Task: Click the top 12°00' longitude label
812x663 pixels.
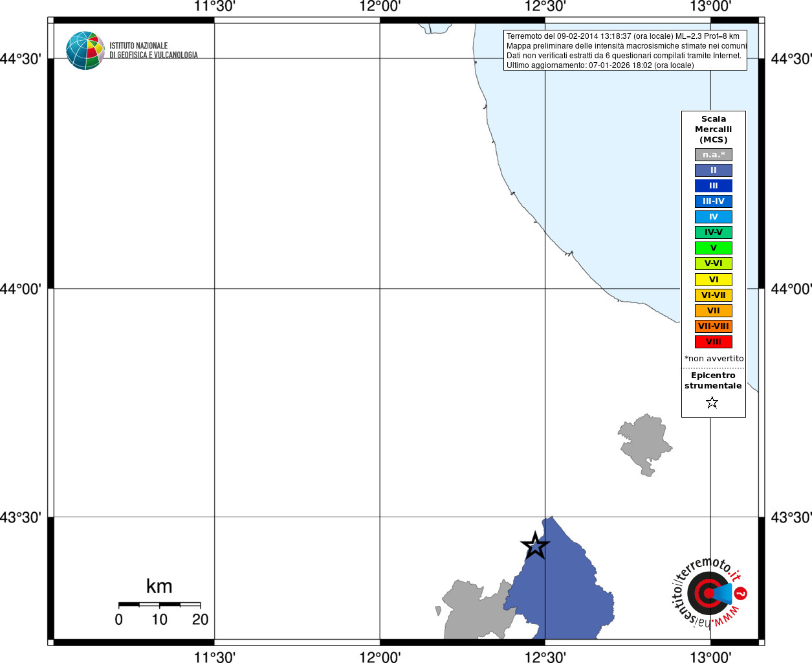Action: pos(380,6)
